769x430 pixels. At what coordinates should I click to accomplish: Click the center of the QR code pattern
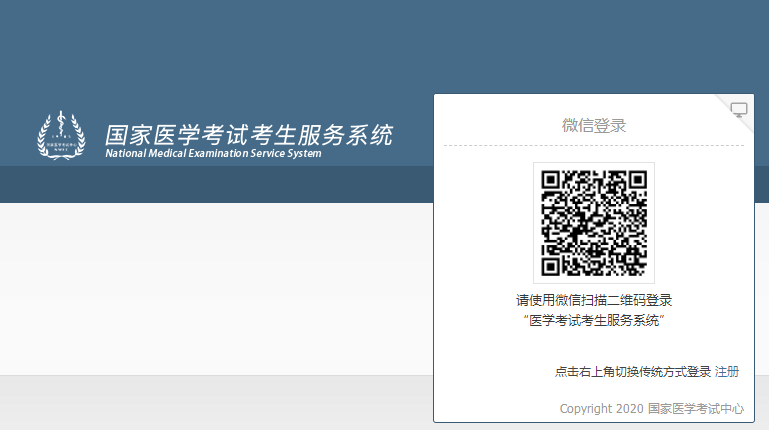point(594,224)
